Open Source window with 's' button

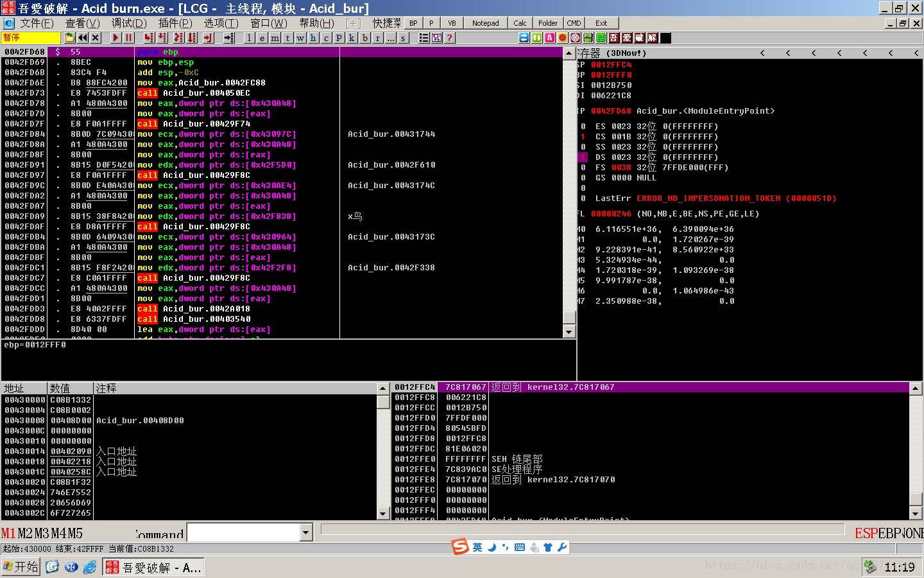(403, 38)
